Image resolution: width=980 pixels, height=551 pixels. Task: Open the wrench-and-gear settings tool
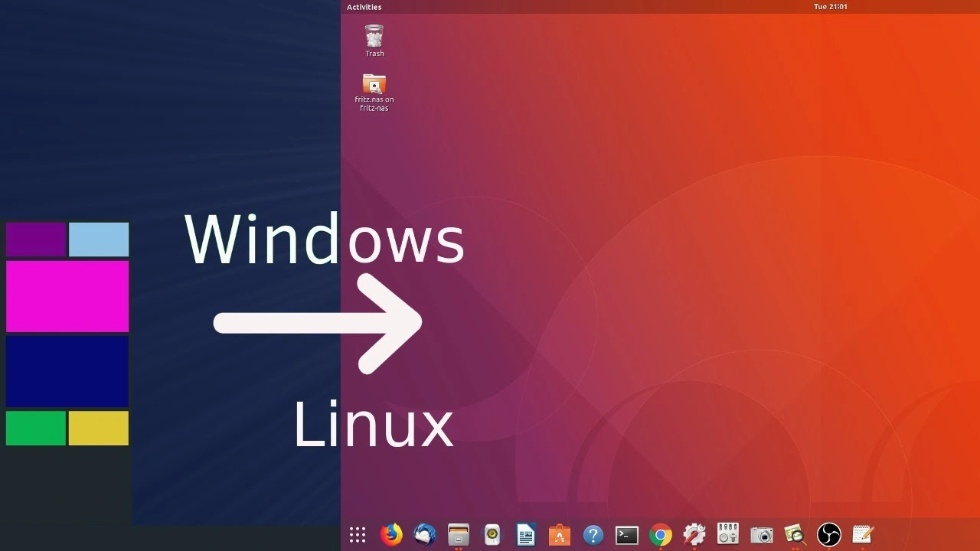(x=694, y=534)
